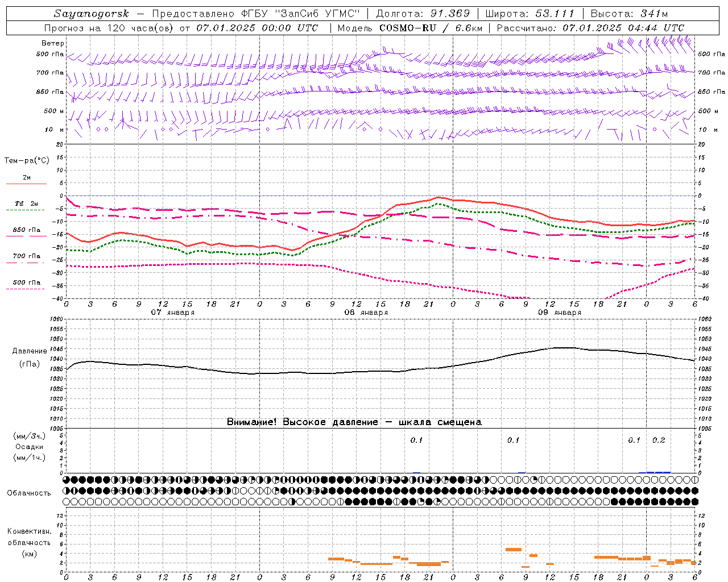The width and height of the screenshot is (728, 582).
Task: Click the '(мм/3ч.)' precipitation unit label
Action: (30, 436)
